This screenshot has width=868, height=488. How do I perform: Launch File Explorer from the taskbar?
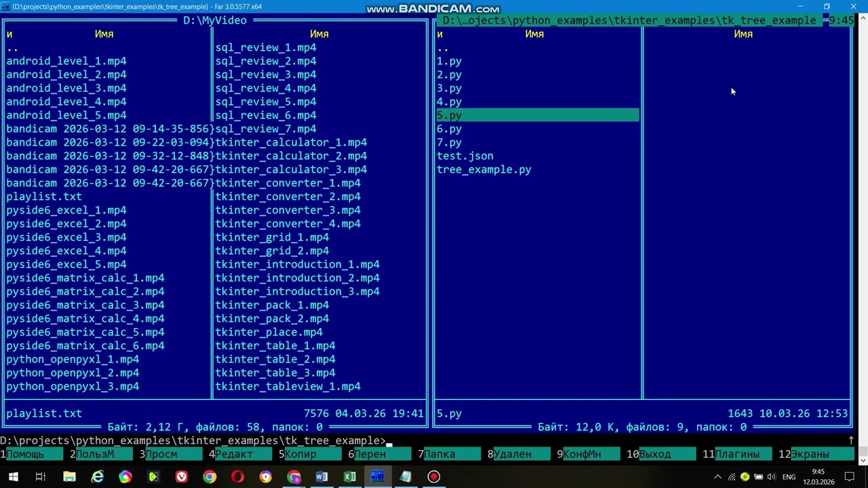click(x=69, y=477)
